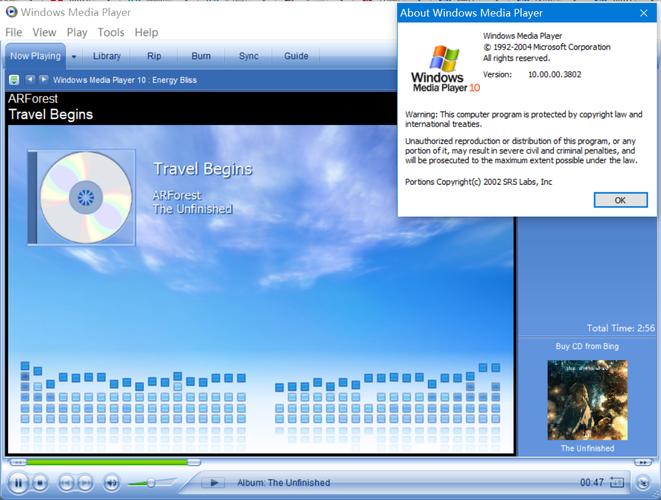Expand the Now Playing dropdown arrow
This screenshot has height=500, width=661.
tap(73, 57)
